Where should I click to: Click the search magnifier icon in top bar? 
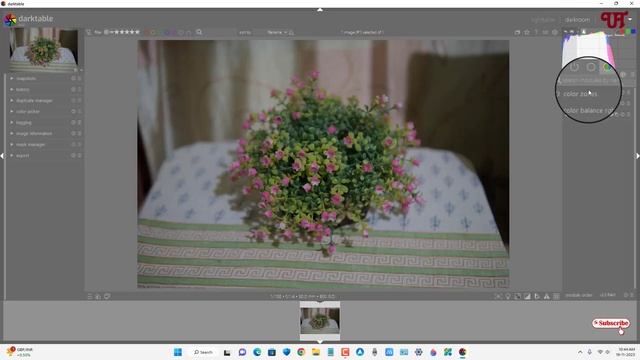(199, 32)
